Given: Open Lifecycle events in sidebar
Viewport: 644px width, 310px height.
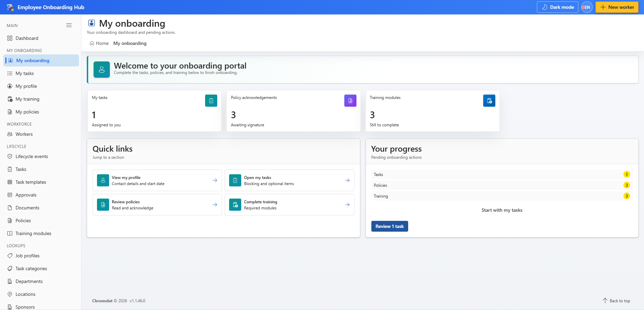Looking at the screenshot, I should coord(41,156).
